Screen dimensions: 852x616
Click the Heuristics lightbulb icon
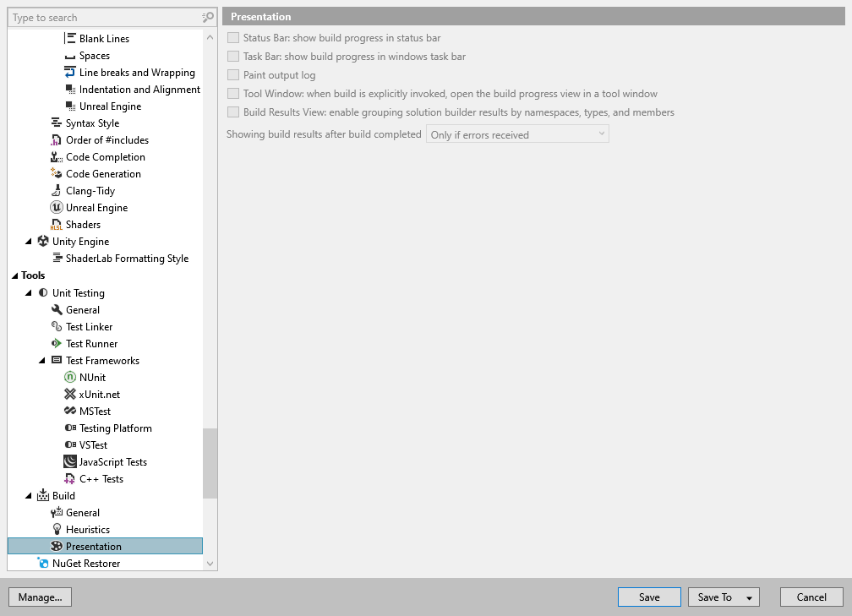(x=57, y=529)
